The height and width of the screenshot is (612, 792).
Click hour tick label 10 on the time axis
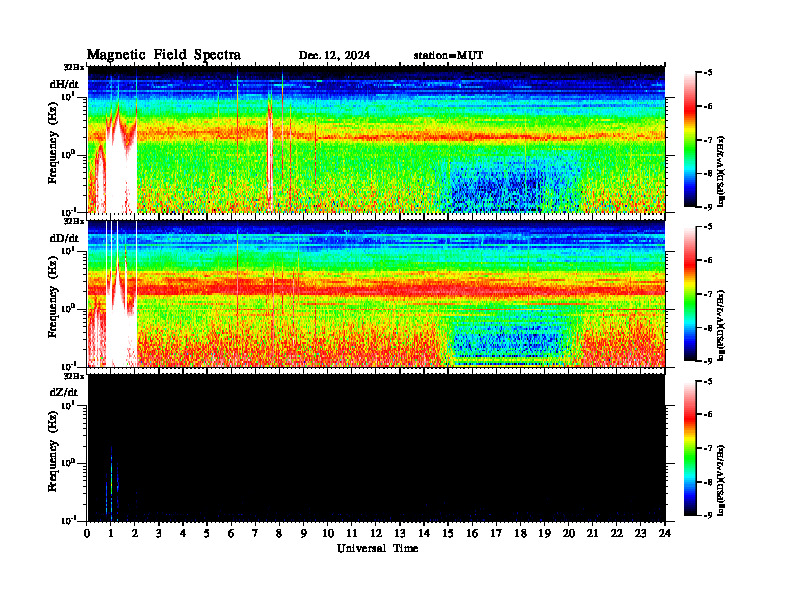click(328, 533)
